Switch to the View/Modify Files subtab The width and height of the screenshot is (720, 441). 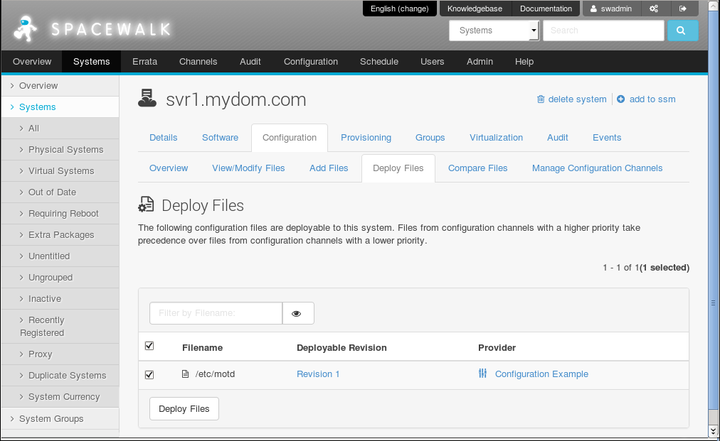pos(248,168)
